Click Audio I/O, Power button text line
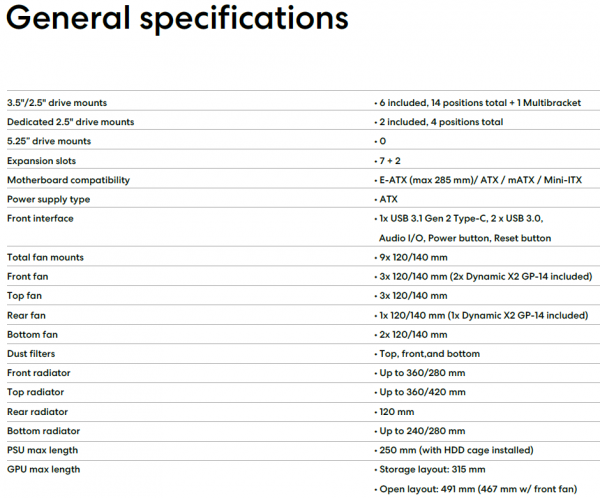The width and height of the screenshot is (600, 498). click(x=465, y=238)
